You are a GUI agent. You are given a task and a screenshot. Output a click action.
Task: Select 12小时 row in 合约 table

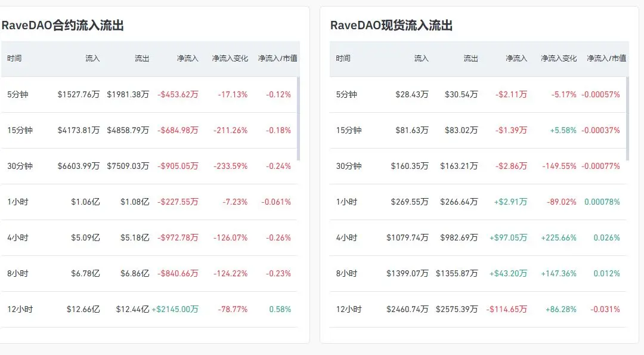pyautogui.click(x=149, y=309)
